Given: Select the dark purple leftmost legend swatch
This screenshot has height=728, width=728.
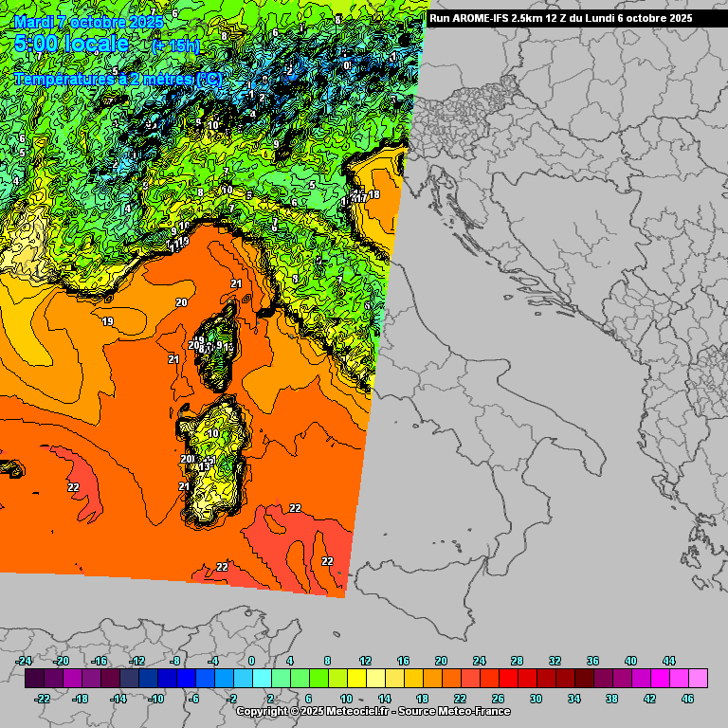Looking at the screenshot, I should tap(34, 679).
